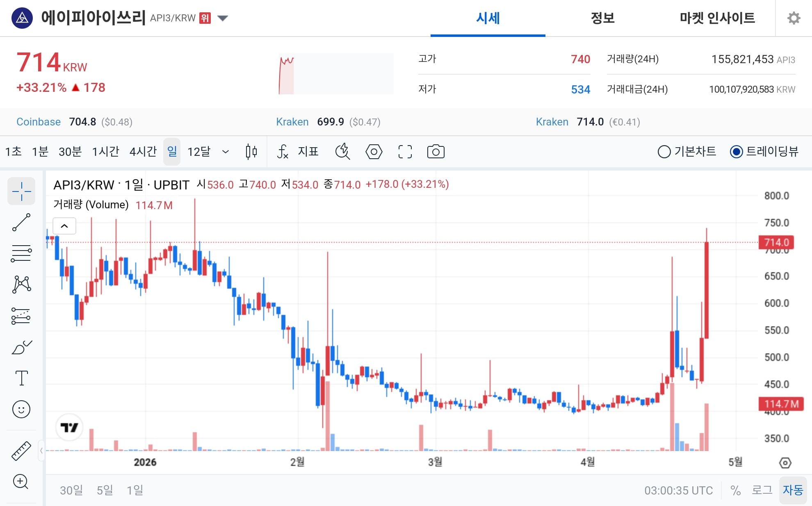Image resolution: width=812 pixels, height=506 pixels.
Task: Select the 30일 range button
Action: pyautogui.click(x=71, y=490)
